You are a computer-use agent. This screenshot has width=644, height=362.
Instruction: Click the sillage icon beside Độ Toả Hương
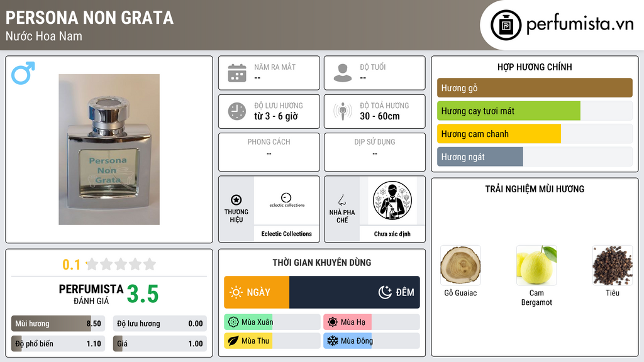point(343,111)
